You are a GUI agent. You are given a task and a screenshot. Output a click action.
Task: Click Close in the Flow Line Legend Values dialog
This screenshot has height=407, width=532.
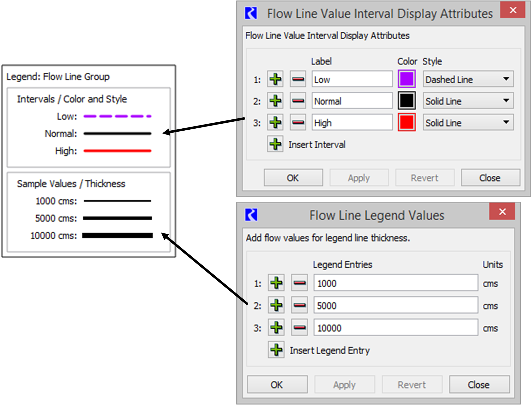tap(479, 385)
